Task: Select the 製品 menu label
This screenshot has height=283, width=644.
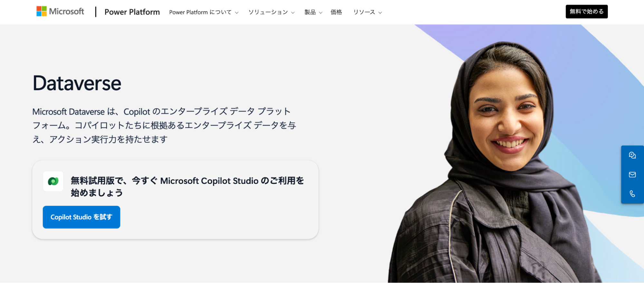Action: point(310,12)
